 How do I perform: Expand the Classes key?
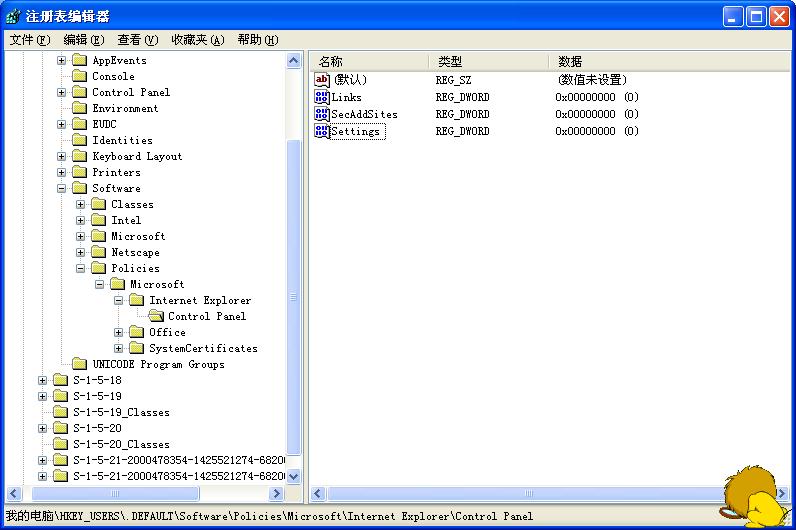(81, 205)
